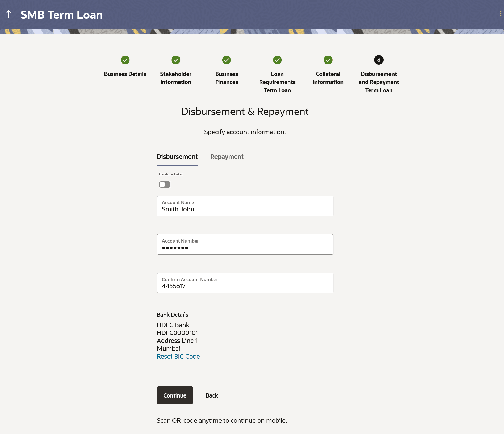Image resolution: width=504 pixels, height=434 pixels.
Task: Click the Business Details step label
Action: (x=125, y=74)
